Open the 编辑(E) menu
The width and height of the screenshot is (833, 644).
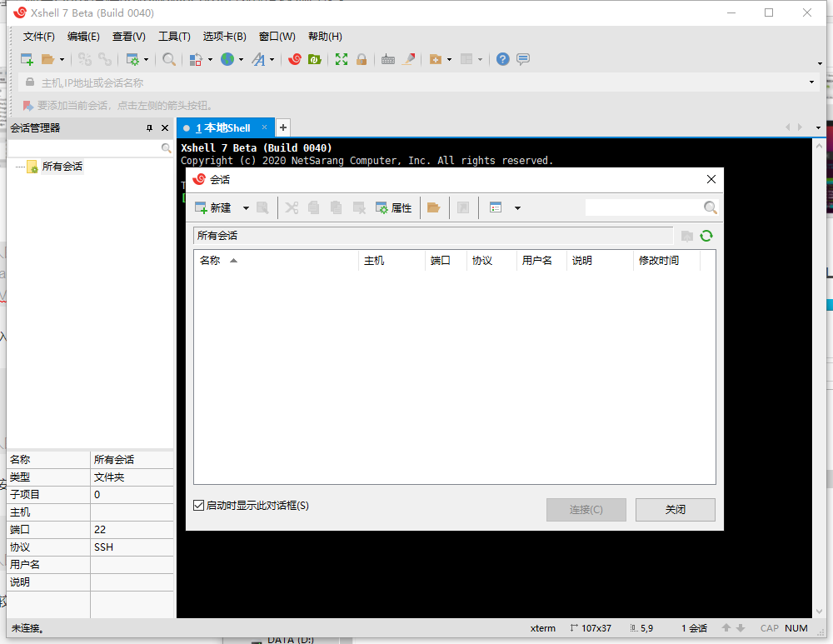(x=83, y=37)
